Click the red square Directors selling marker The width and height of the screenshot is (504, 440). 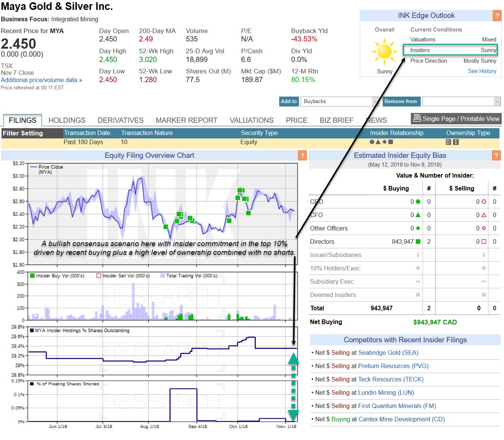[x=484, y=241]
